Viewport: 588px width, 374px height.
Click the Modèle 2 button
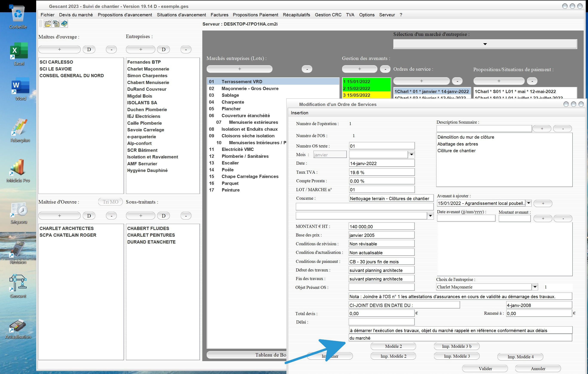(x=393, y=346)
